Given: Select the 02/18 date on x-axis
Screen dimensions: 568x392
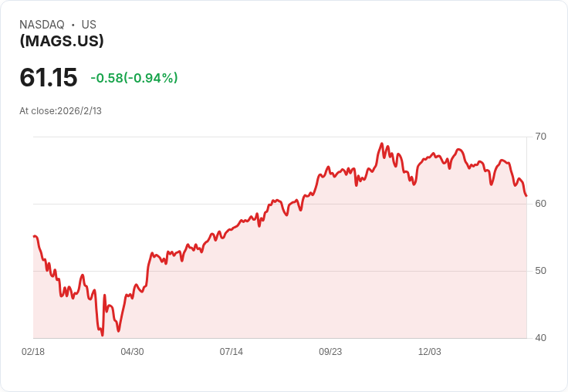Looking at the screenshot, I should (x=33, y=352).
